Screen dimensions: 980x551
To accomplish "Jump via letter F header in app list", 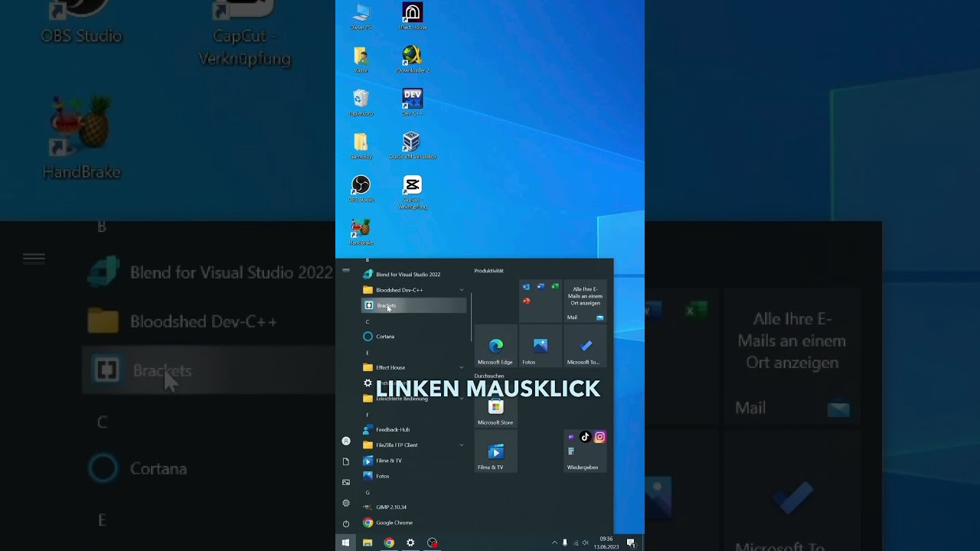I will coord(367,415).
